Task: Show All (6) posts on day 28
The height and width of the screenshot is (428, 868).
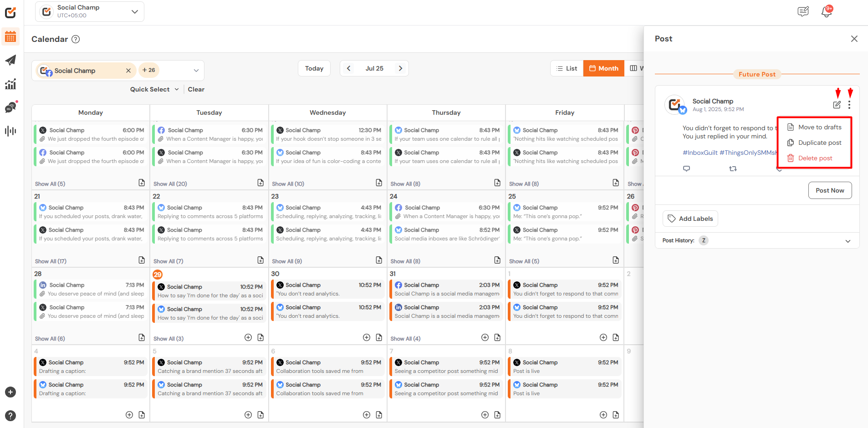Action: (50, 339)
